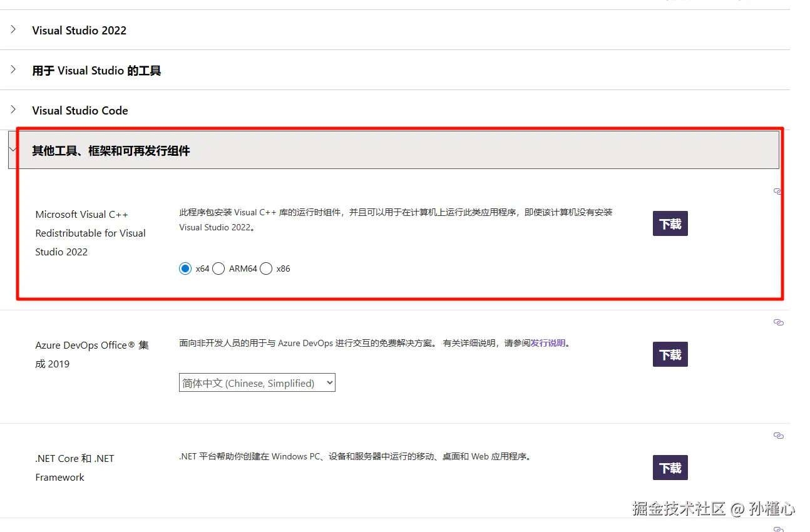Copy link icon for .NET Core row
Image resolution: width=810 pixels, height=532 pixels.
[778, 436]
